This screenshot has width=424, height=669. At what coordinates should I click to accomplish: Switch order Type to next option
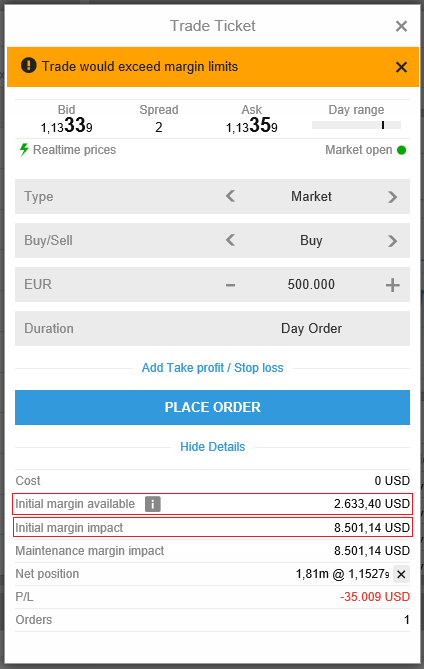[392, 197]
